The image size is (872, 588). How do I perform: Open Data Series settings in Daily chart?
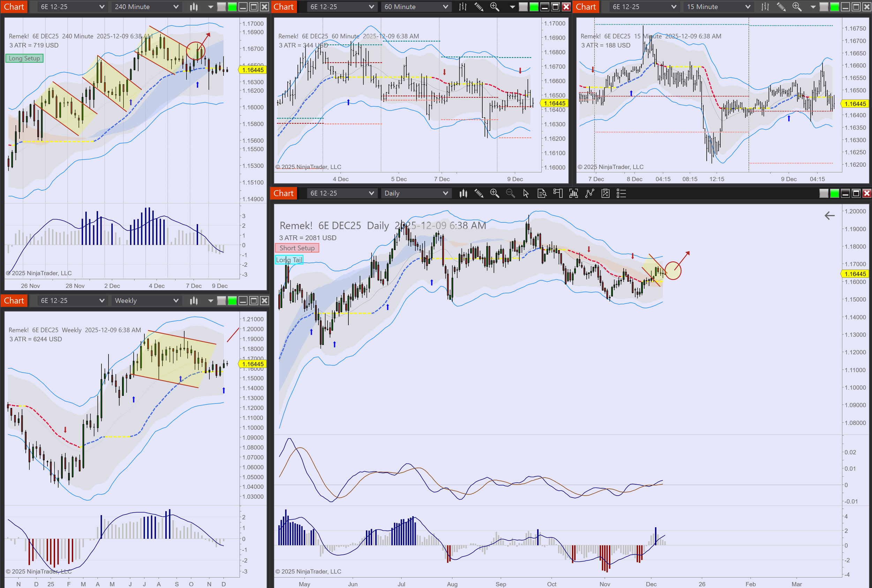[x=573, y=193]
